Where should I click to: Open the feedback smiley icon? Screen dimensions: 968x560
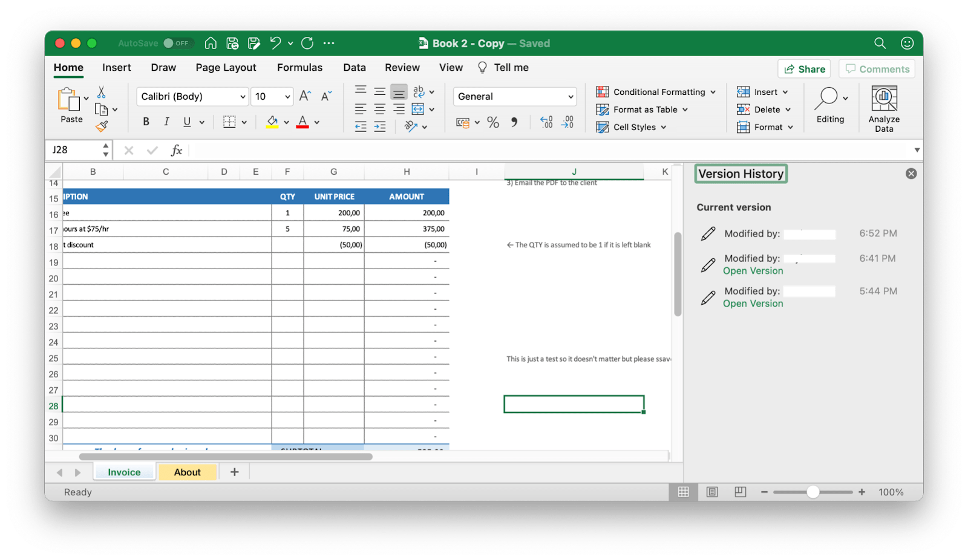[907, 43]
